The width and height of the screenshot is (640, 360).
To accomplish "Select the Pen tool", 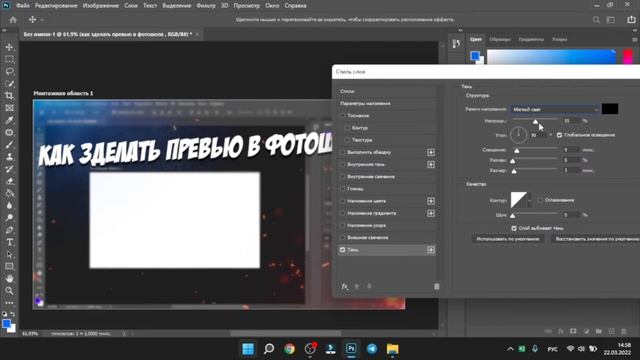I will tap(9, 230).
